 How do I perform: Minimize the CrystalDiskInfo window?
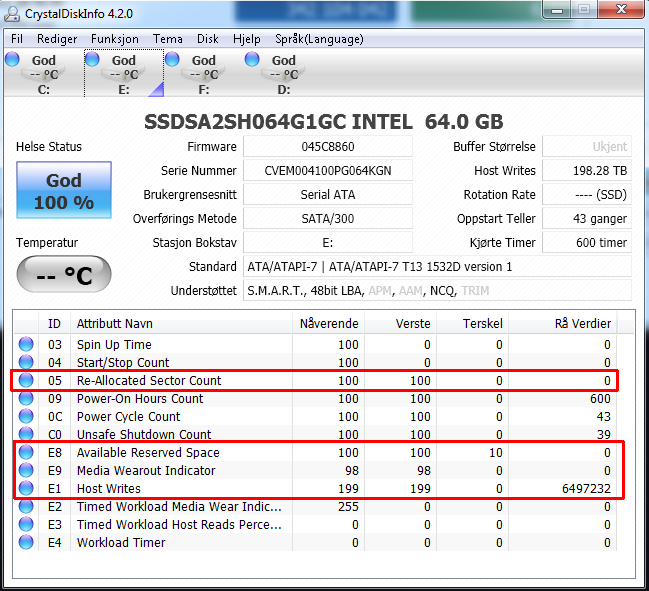(557, 10)
